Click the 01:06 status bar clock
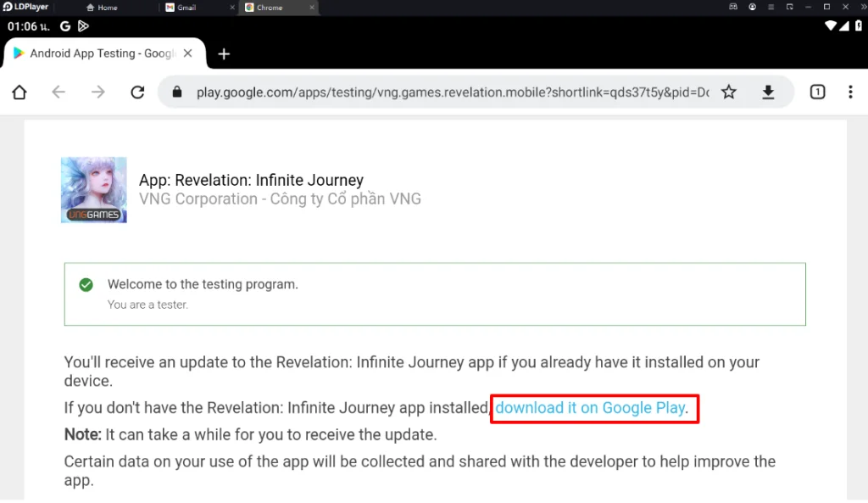Screen dimensions: 868x503 click(28, 26)
